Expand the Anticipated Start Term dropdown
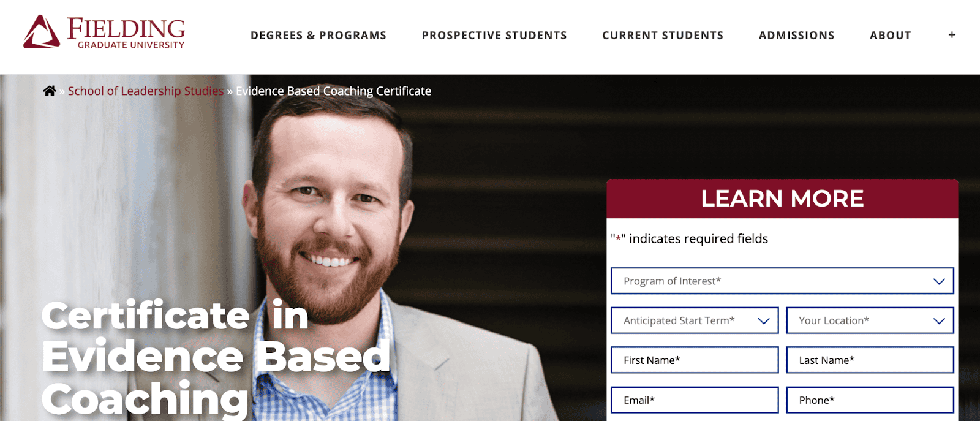Image resolution: width=980 pixels, height=421 pixels. pos(695,320)
